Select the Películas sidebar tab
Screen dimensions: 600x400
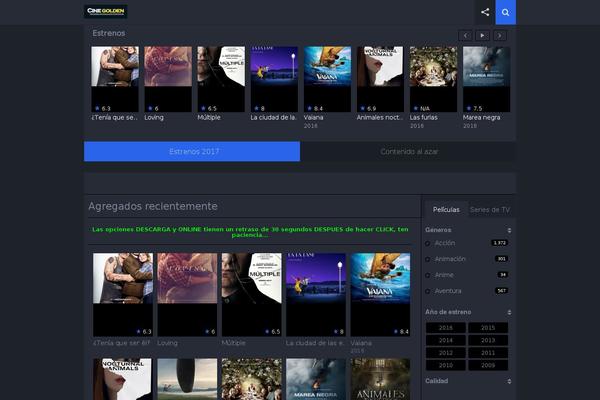[x=446, y=209]
